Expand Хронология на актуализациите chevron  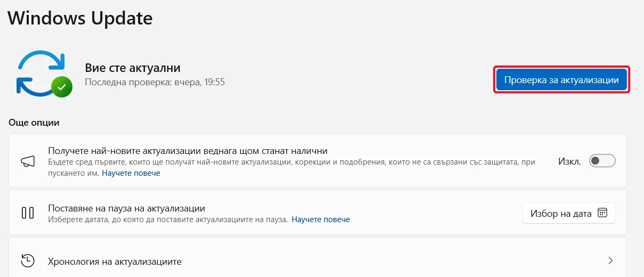pos(610,261)
